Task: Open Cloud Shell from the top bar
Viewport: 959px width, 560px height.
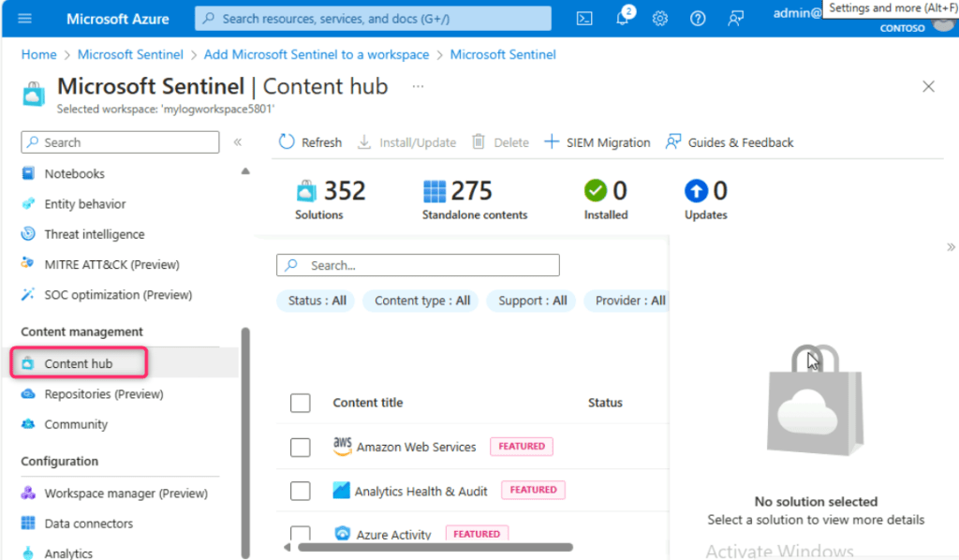Action: click(583, 19)
